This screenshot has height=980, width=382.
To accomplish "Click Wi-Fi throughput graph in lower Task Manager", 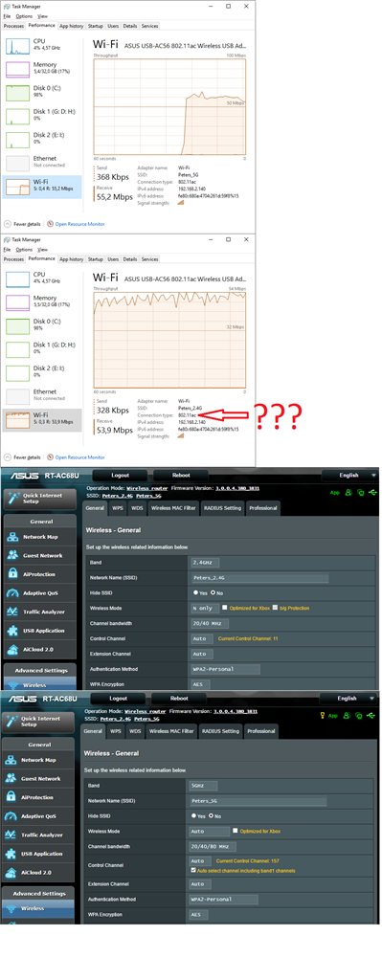I will [x=169, y=339].
